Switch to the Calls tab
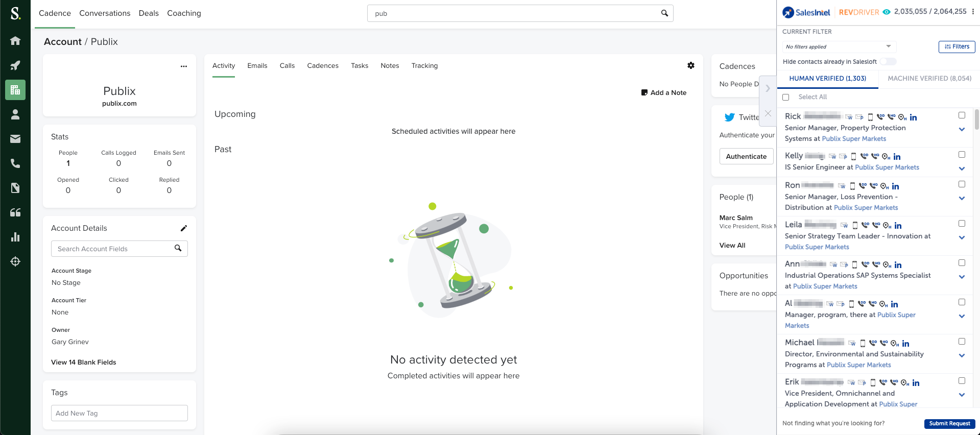The width and height of the screenshot is (980, 435). point(287,65)
